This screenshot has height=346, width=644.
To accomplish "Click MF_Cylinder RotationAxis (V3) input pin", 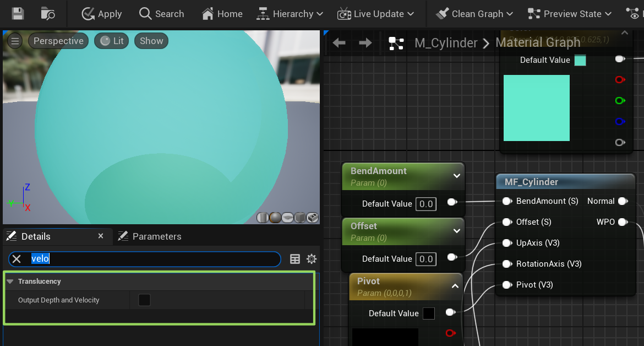I will 507,264.
